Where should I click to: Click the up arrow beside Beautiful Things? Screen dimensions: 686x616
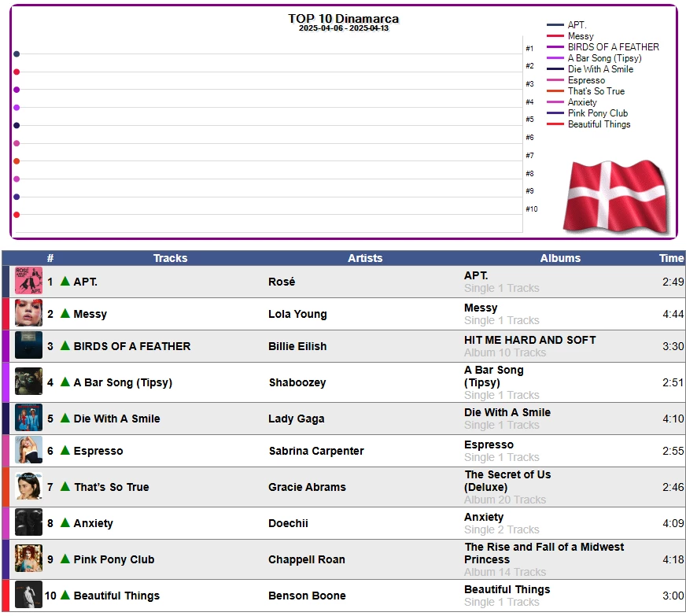(65, 595)
